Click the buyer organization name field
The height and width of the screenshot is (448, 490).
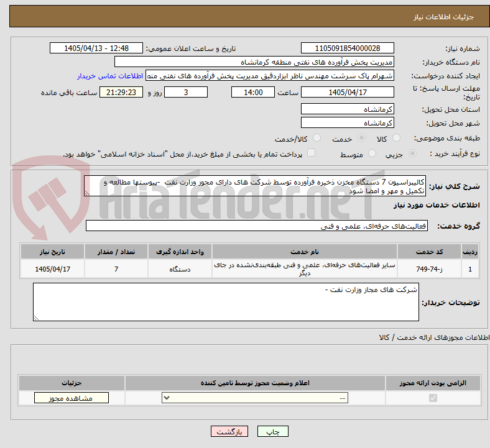click(254, 62)
